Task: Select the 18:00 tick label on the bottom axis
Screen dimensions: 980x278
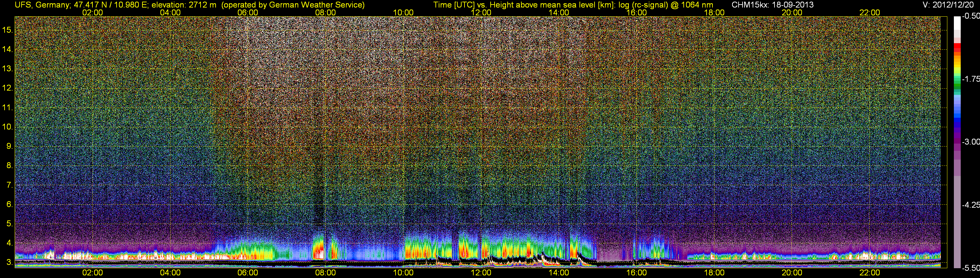Action: click(714, 273)
